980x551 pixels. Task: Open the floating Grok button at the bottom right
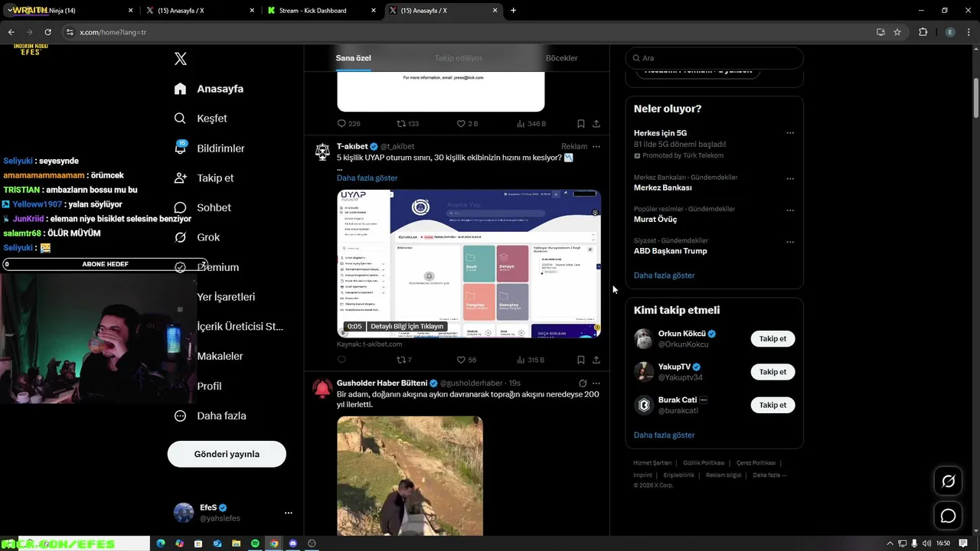948,481
